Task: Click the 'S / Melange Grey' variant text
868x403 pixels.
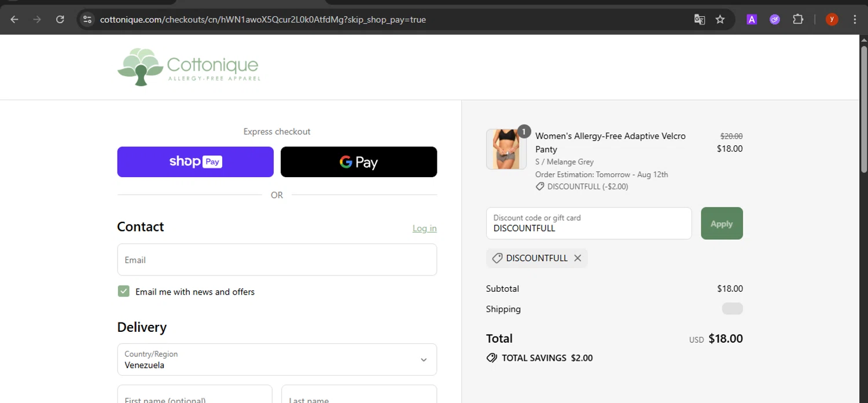Action: point(564,162)
